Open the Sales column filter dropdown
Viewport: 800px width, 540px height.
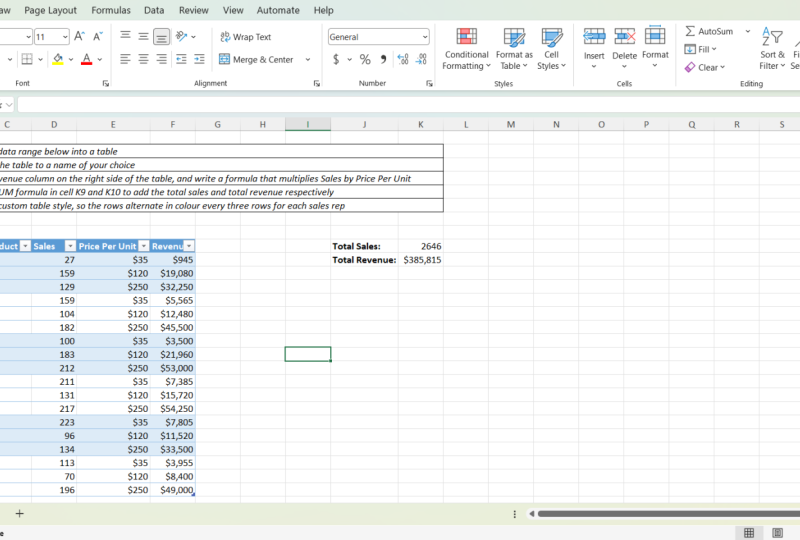[x=70, y=246]
